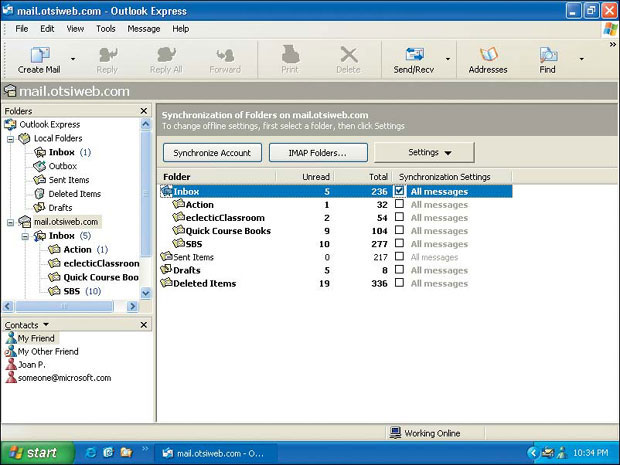Click the Create Mail toolbar icon
620x465 pixels.
pyautogui.click(x=40, y=55)
